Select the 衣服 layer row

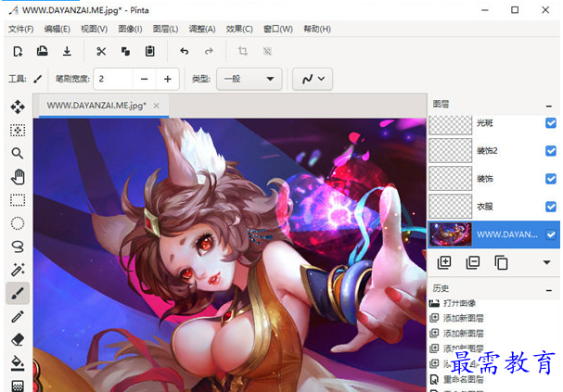(493, 207)
